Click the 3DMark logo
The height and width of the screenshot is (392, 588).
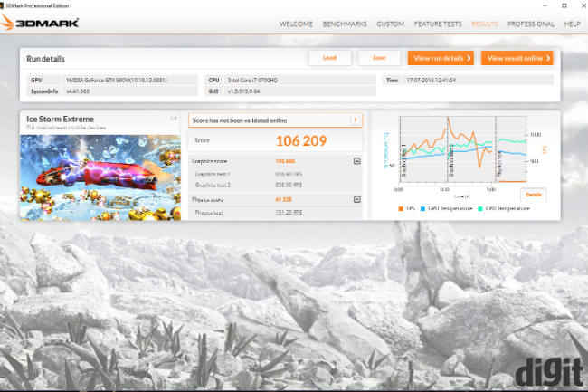(40, 23)
